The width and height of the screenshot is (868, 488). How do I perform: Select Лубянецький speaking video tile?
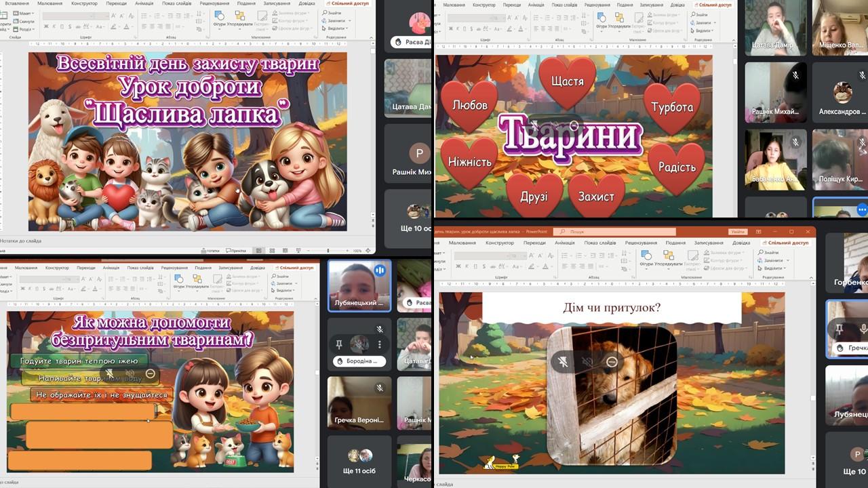tap(359, 285)
